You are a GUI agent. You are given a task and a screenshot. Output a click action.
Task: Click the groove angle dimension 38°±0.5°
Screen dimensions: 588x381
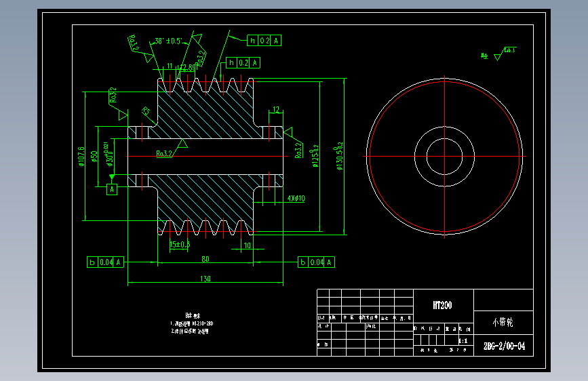click(x=168, y=41)
